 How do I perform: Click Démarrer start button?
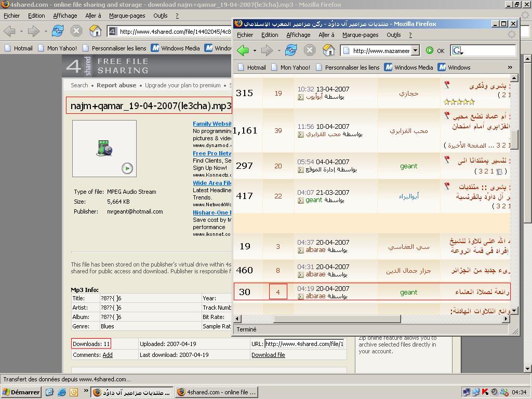click(x=21, y=392)
